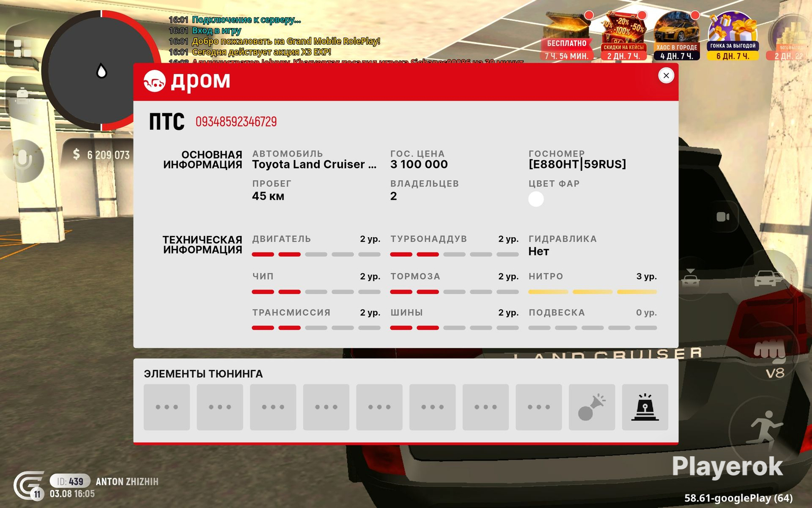Viewport: 812px width, 508px height.
Task: Tap the yellow Нитро level bar
Action: pos(593,292)
